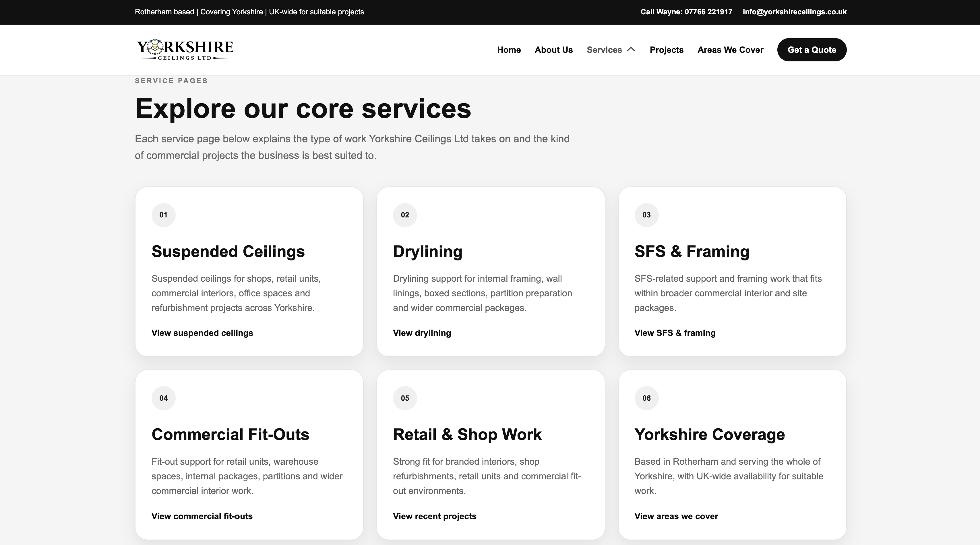Select the Commercial Fit-Outs card heading

coord(230,434)
